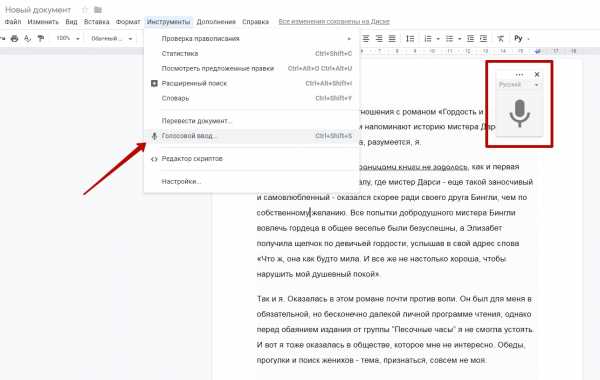
Task: Open the Формат menu
Action: (x=128, y=22)
